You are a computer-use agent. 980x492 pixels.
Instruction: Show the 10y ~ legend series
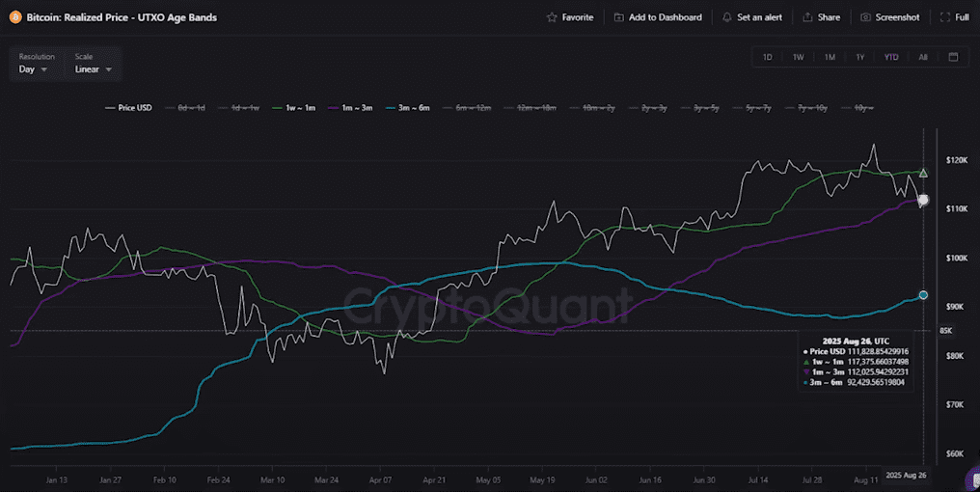click(863, 108)
